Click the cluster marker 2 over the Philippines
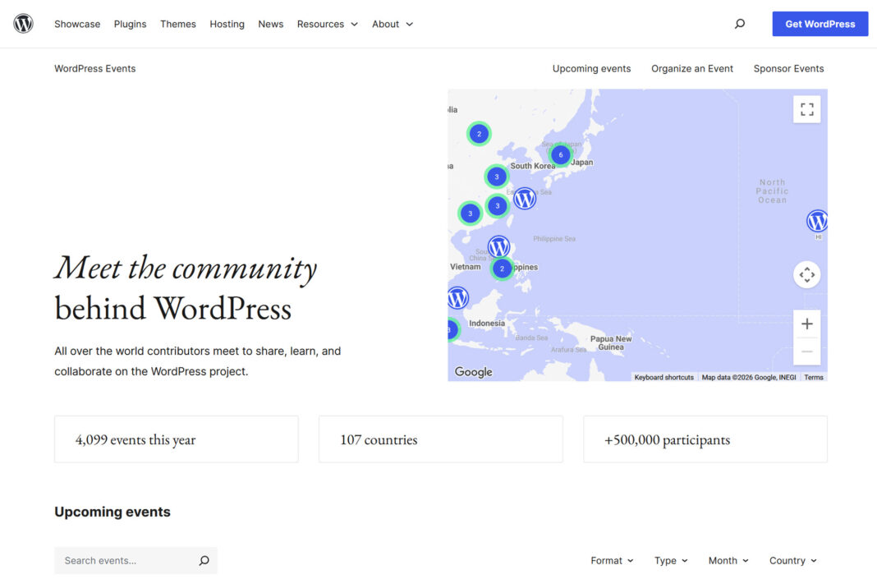877x588 pixels. [502, 269]
